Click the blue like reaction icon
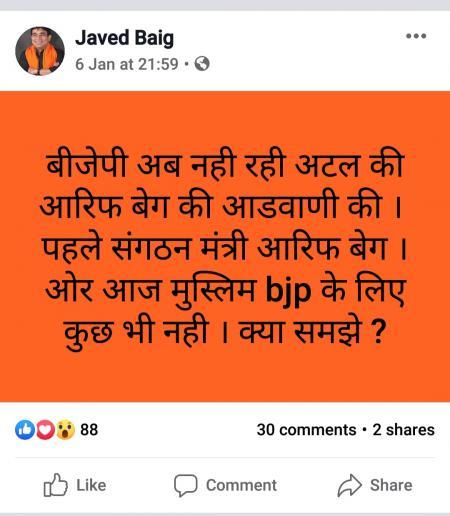 25,430
